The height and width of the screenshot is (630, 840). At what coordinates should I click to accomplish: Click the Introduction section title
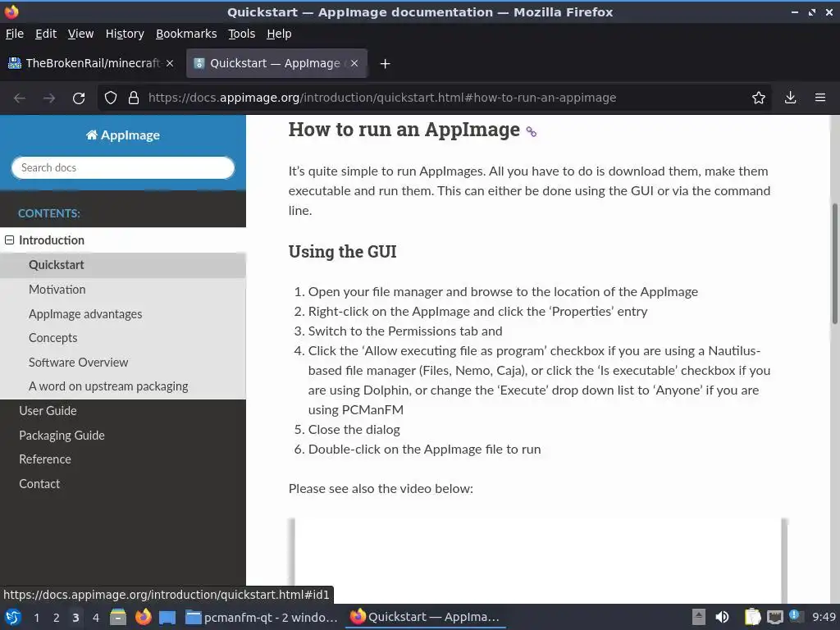pyautogui.click(x=52, y=240)
